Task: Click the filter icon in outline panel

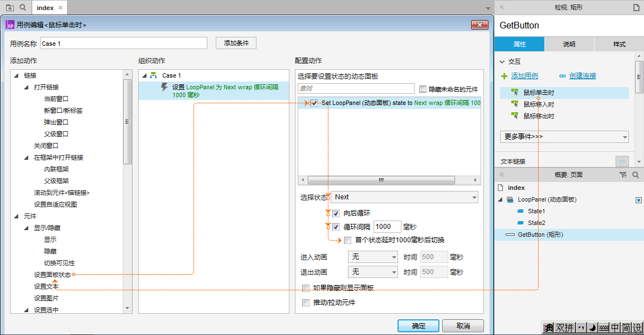Action: pos(623,175)
